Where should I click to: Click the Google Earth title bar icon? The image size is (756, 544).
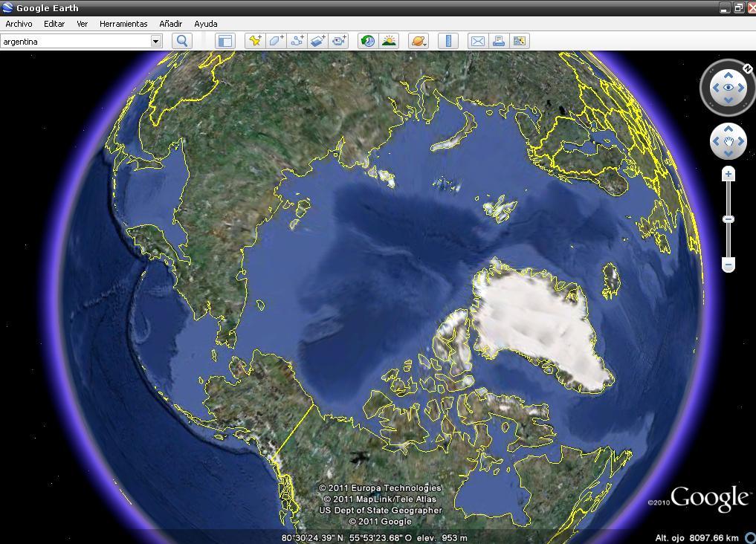(7, 7)
